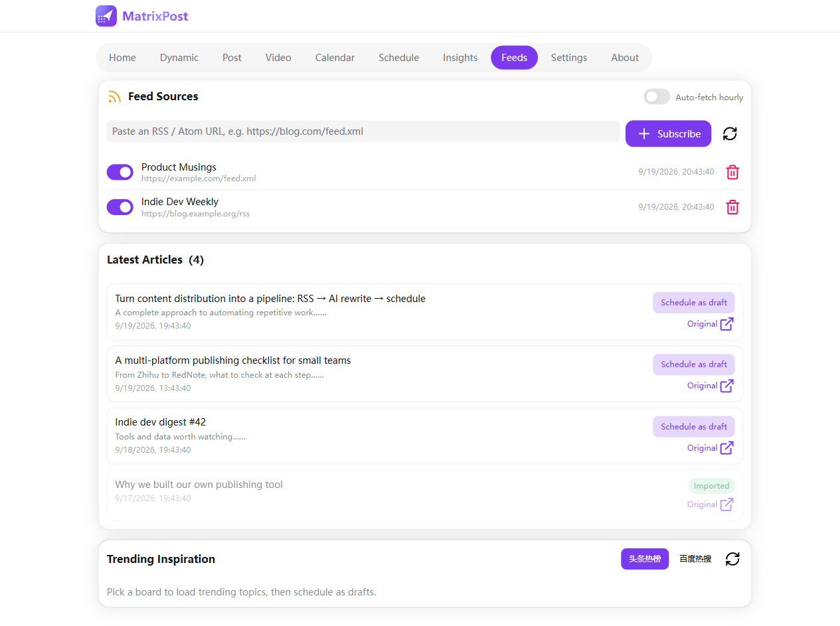
Task: Open Original link of the RSS pipeline article
Action: coord(702,324)
